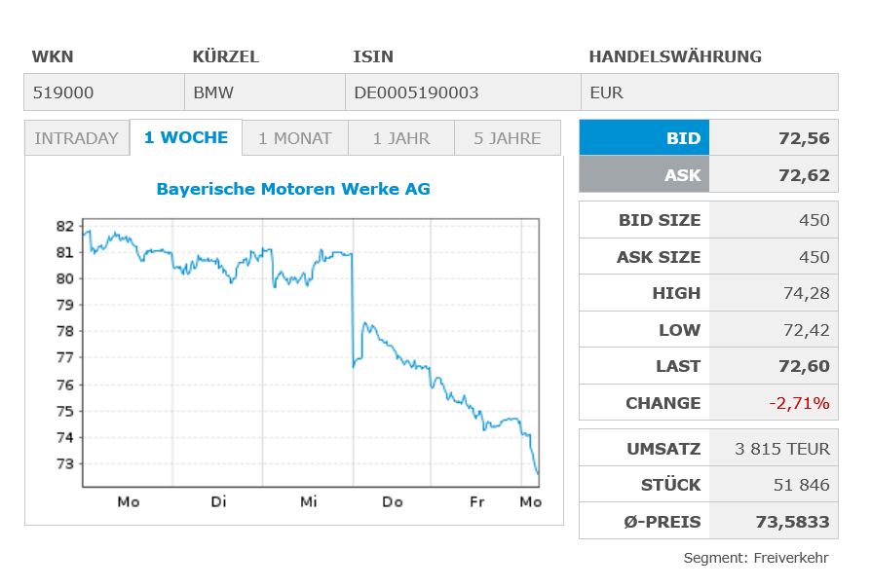Click the LAST price 72,60
Screen dimensions: 871x588
point(804,366)
